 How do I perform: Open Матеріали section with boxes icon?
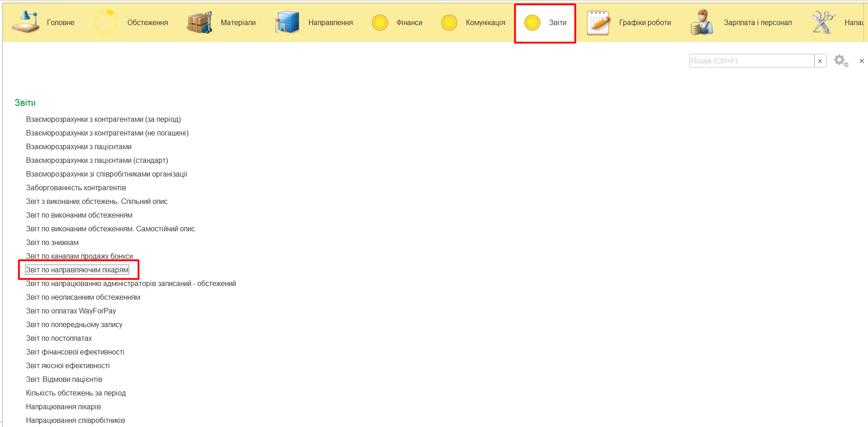[199, 22]
